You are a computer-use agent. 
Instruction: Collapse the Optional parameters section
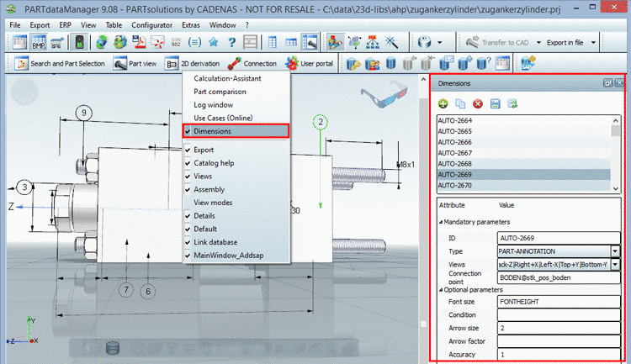tap(441, 289)
